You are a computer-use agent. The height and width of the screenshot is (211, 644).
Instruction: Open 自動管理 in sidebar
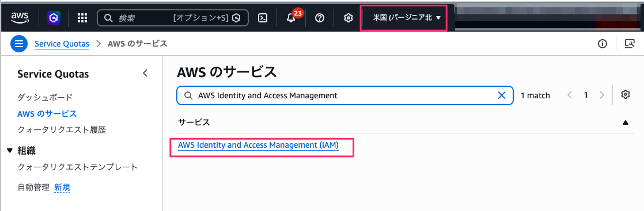(33, 187)
